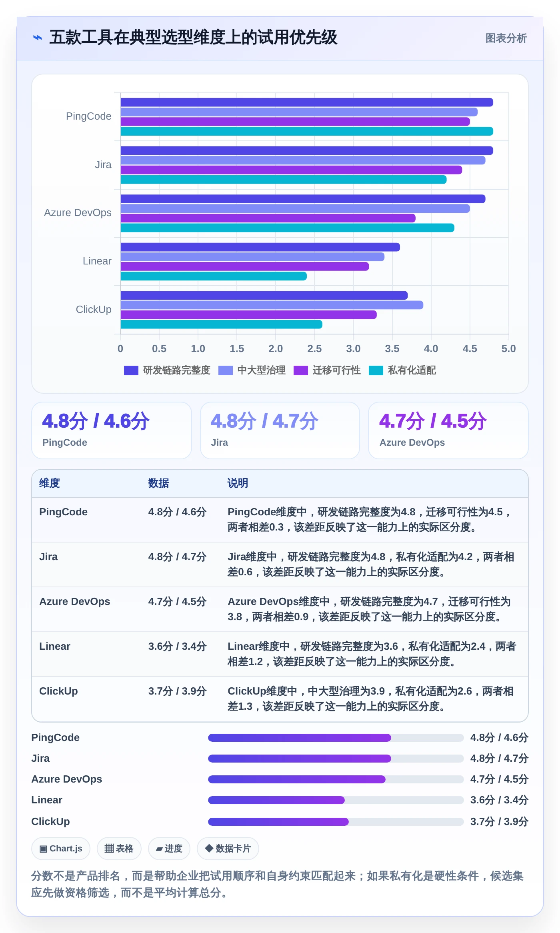The width and height of the screenshot is (560, 933).
Task: Click the Azure DevOps progress bar
Action: point(336,779)
